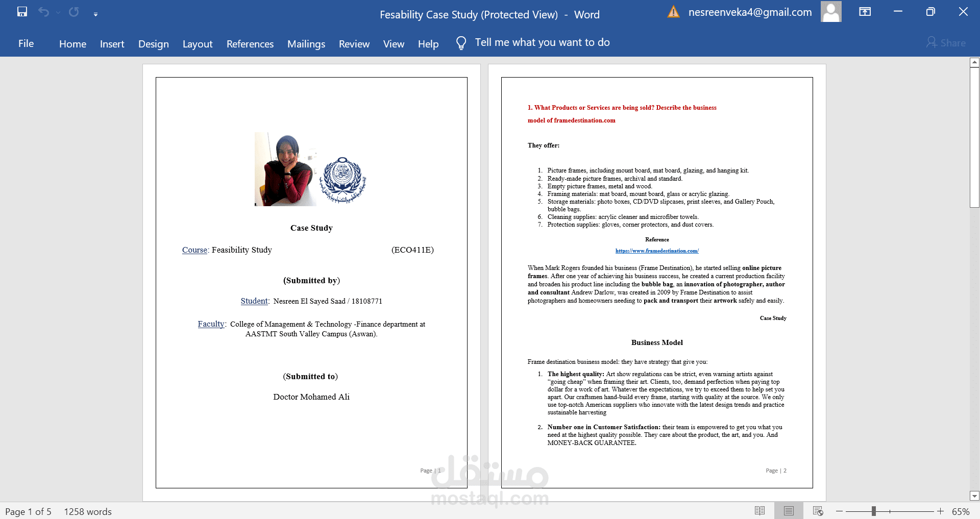Click the Faculty underlined label
Viewport: 980px width, 519px height.
click(x=211, y=324)
